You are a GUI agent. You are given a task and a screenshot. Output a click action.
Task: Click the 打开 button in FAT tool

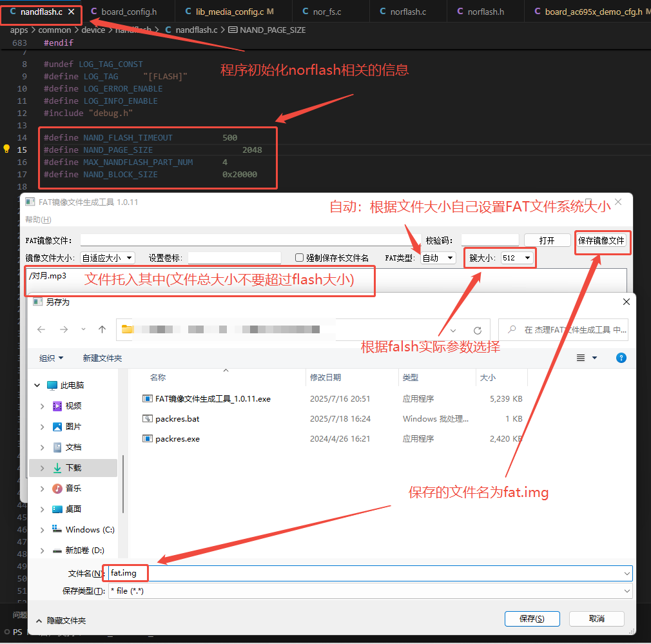click(x=547, y=240)
